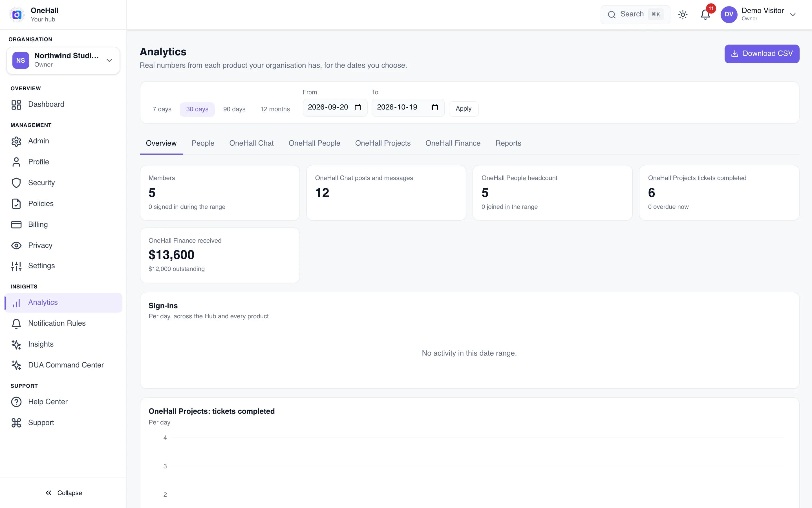Open the DUA Command Center icon

(16, 365)
